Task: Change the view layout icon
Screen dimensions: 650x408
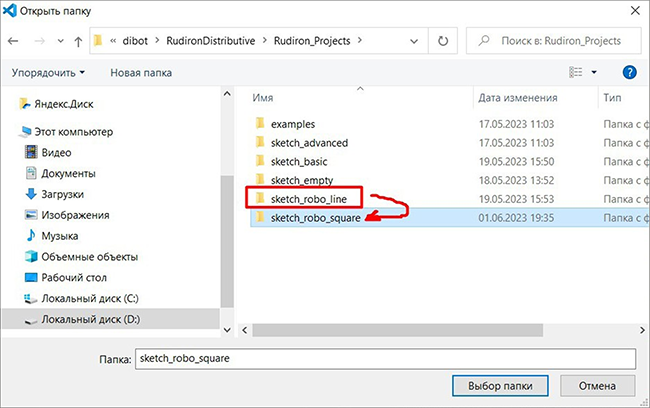Action: point(575,72)
